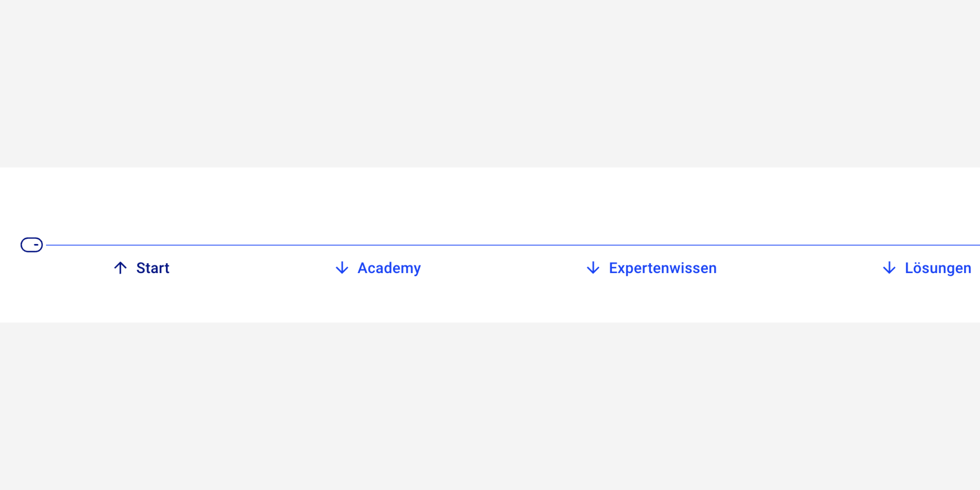Click the dash inside the rounded pill icon
The width and height of the screenshot is (980, 490).
point(36,245)
